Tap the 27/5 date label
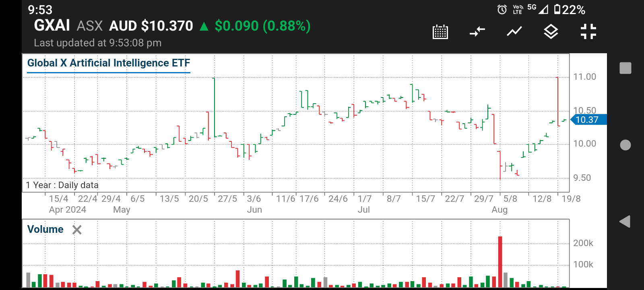This screenshot has height=290, width=644. (x=227, y=199)
